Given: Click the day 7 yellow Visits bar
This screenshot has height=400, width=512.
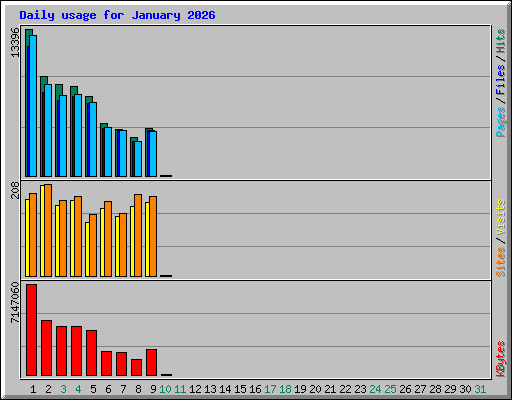Looking at the screenshot, I should click(x=117, y=246).
